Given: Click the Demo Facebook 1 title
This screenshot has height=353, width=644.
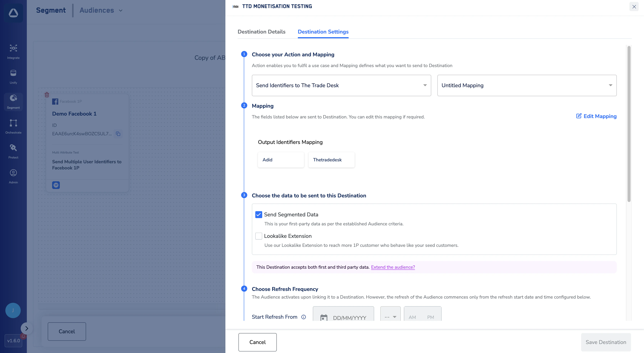Looking at the screenshot, I should pos(74,114).
